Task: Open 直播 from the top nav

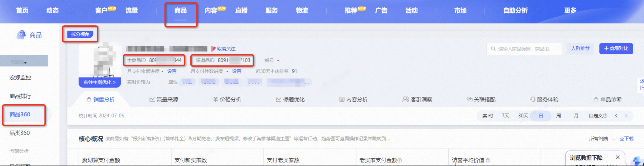Action: coord(241,10)
